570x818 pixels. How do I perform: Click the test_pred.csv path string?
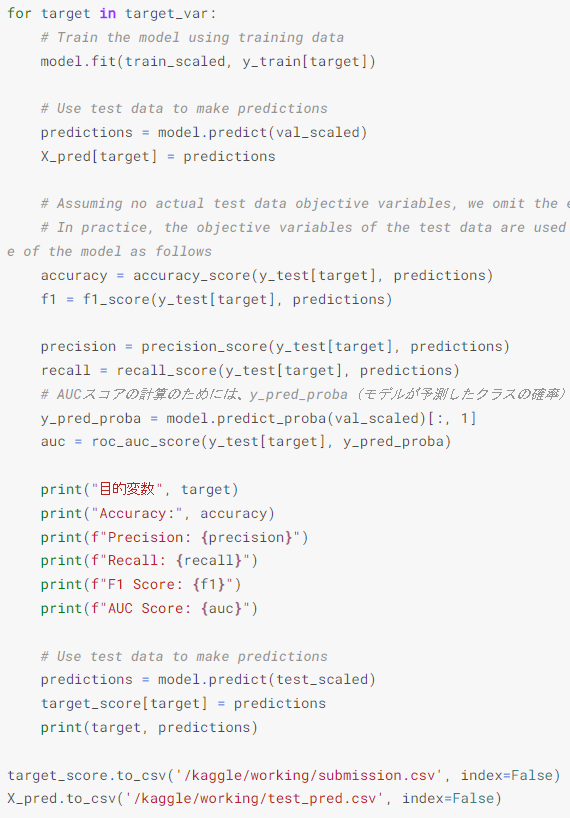(254, 798)
